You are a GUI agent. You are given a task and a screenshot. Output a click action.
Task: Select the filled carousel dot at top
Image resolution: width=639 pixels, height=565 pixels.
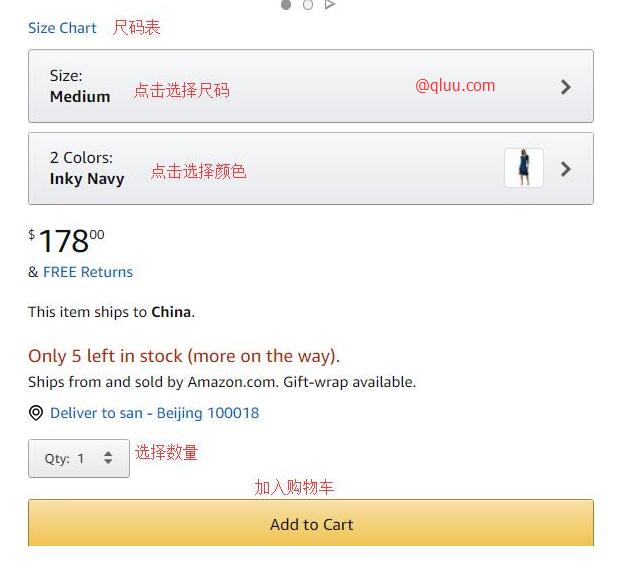[286, 5]
